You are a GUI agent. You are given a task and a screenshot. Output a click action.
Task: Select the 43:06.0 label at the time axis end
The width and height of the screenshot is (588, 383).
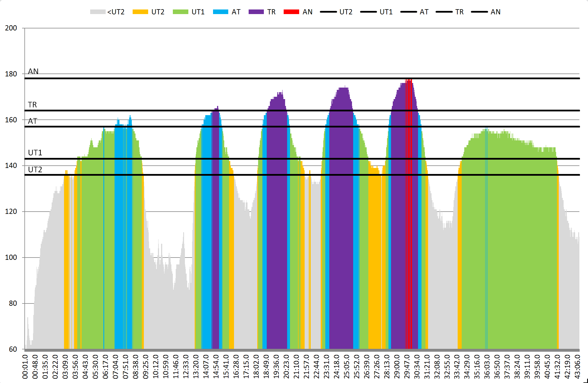(577, 367)
